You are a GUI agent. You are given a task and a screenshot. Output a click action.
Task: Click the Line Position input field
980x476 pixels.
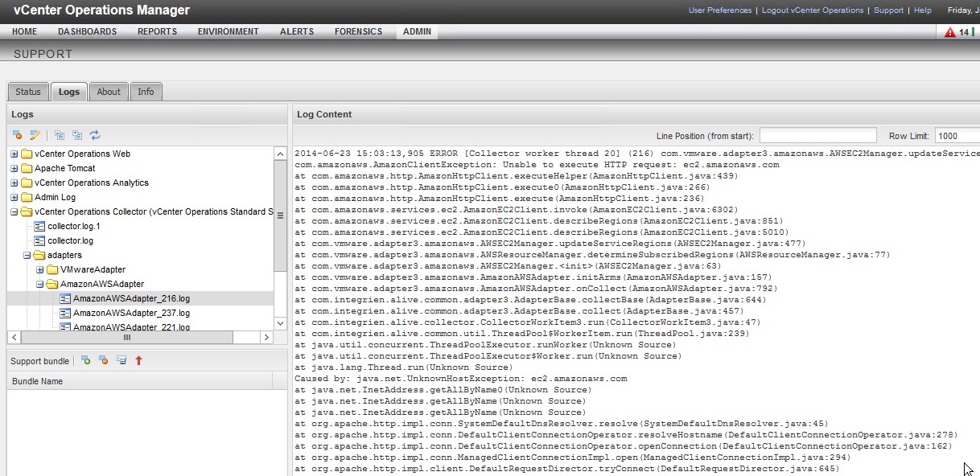click(817, 136)
